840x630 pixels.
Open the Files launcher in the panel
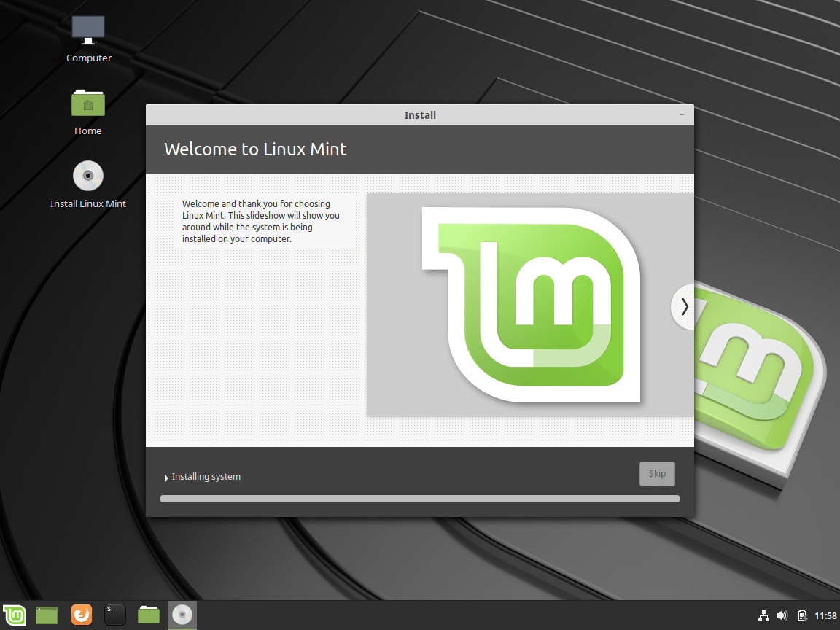[149, 615]
